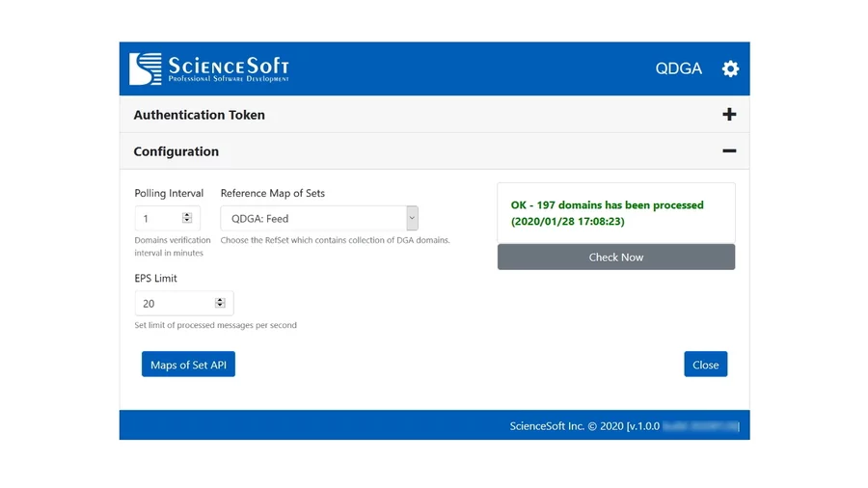Click the Configuration section header
868x488 pixels.
pyautogui.click(x=176, y=151)
